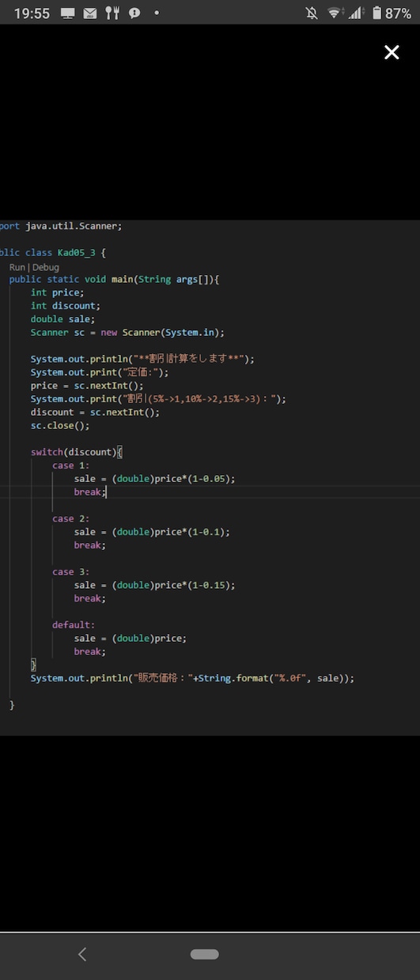
Task: Click the String.format("%.0f", sale) line
Action: point(192,678)
